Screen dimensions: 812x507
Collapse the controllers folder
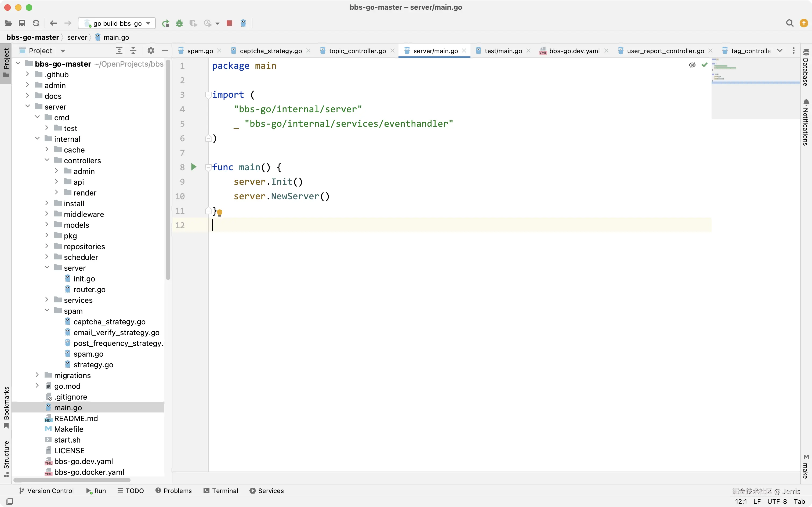[47, 160]
